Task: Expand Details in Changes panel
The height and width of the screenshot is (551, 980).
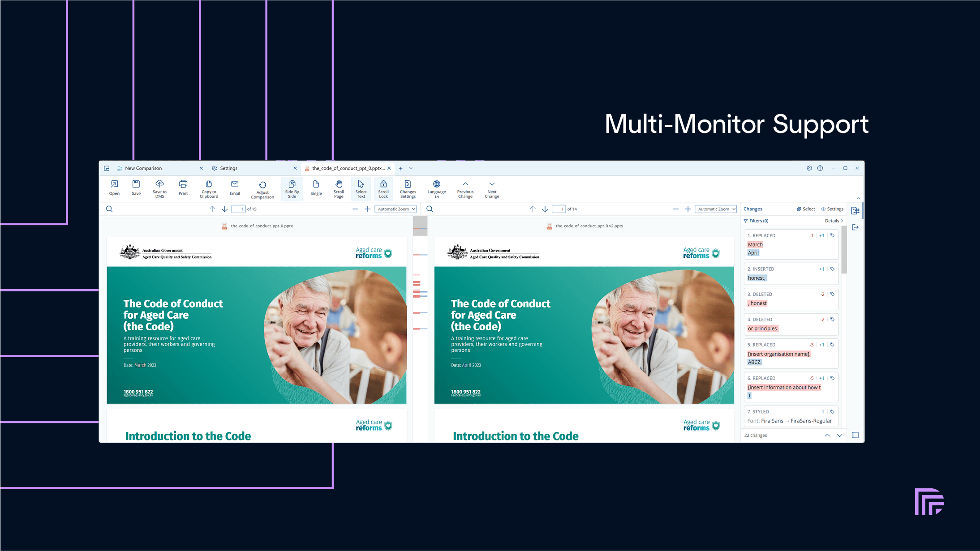Action: 834,221
